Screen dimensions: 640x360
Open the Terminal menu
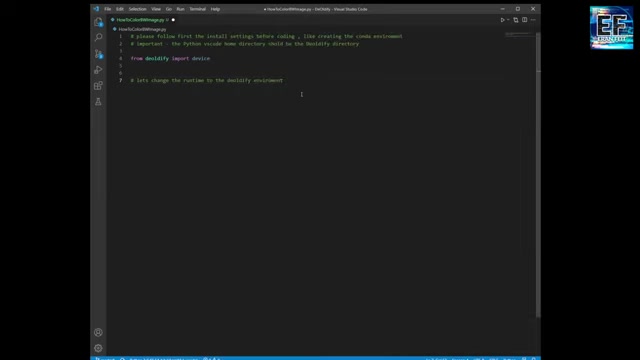coord(198,9)
